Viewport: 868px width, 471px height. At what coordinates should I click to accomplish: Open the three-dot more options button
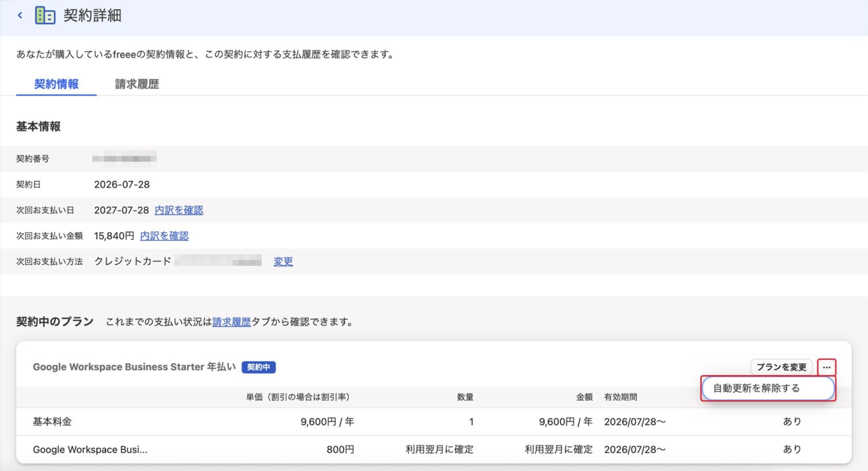click(826, 367)
